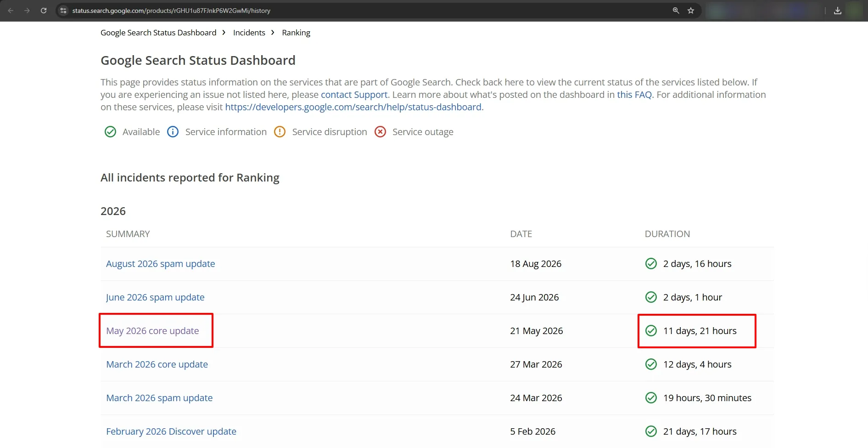
Task: Open the browser downloads icon
Action: (838, 11)
